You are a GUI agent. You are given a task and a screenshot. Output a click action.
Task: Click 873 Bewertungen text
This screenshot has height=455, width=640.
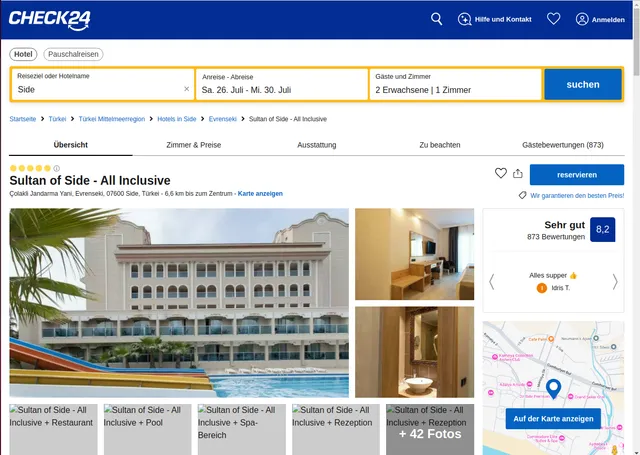tap(556, 237)
